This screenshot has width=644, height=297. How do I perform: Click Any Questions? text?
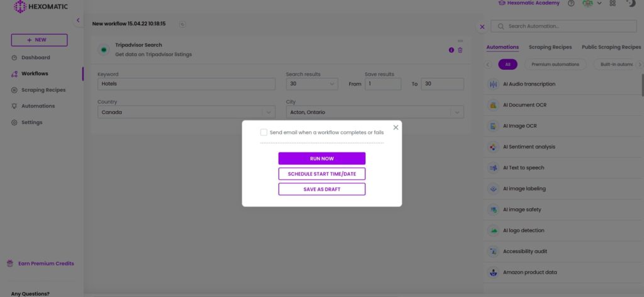(x=30, y=294)
